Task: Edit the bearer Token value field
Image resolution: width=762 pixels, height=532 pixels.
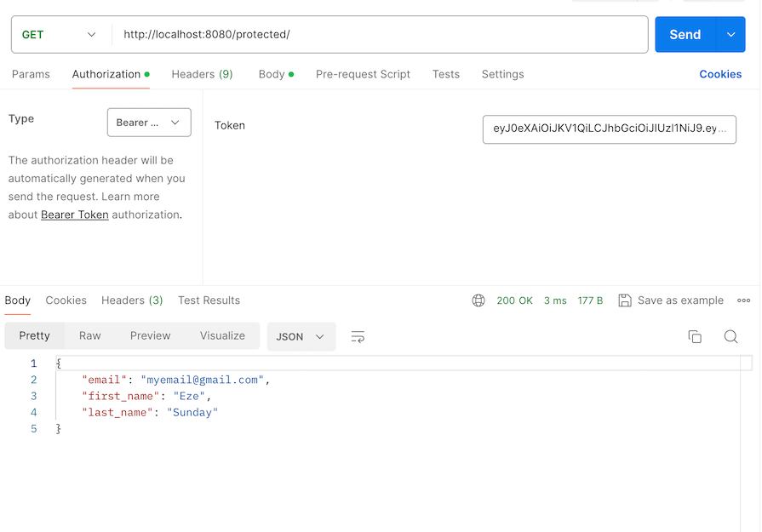Action: [x=609, y=129]
